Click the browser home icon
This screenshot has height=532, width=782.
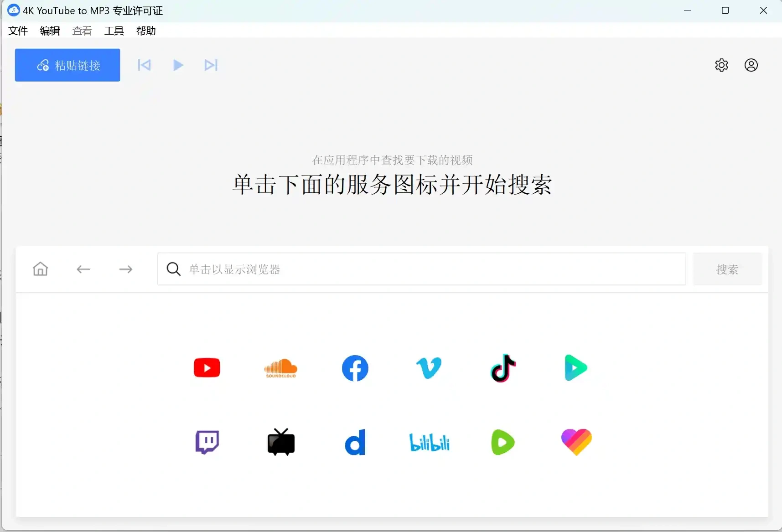click(x=40, y=269)
